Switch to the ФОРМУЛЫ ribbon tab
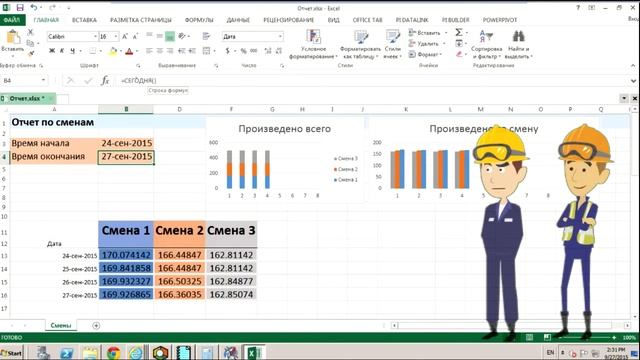The image size is (640, 360). (x=199, y=20)
